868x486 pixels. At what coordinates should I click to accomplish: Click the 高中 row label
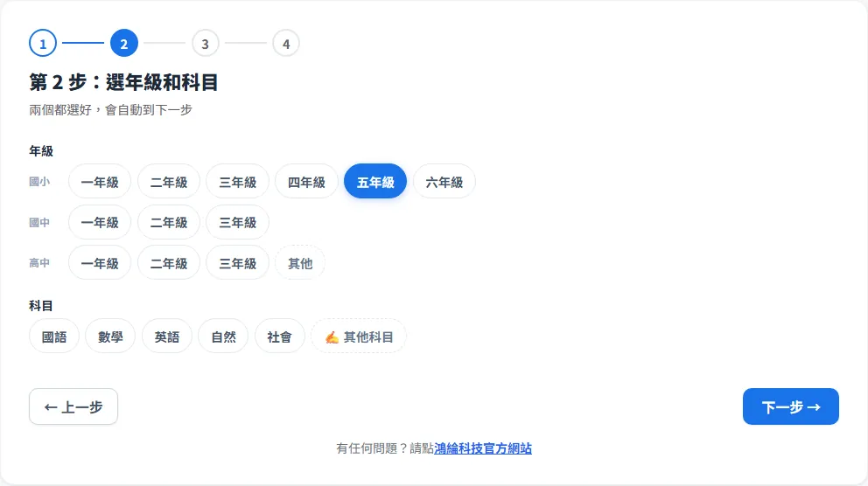point(39,262)
